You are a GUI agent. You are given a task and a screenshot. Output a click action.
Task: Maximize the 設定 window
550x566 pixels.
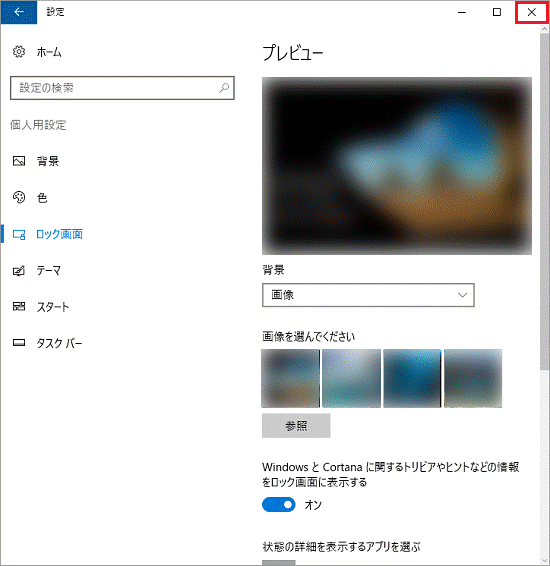click(497, 12)
